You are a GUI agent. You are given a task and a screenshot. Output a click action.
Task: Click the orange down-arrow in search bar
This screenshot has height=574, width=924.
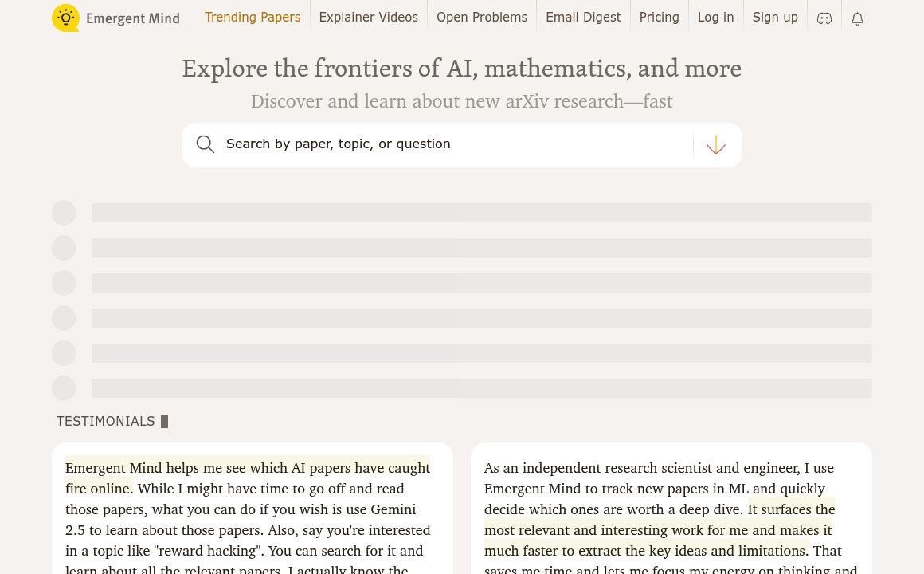[716, 144]
